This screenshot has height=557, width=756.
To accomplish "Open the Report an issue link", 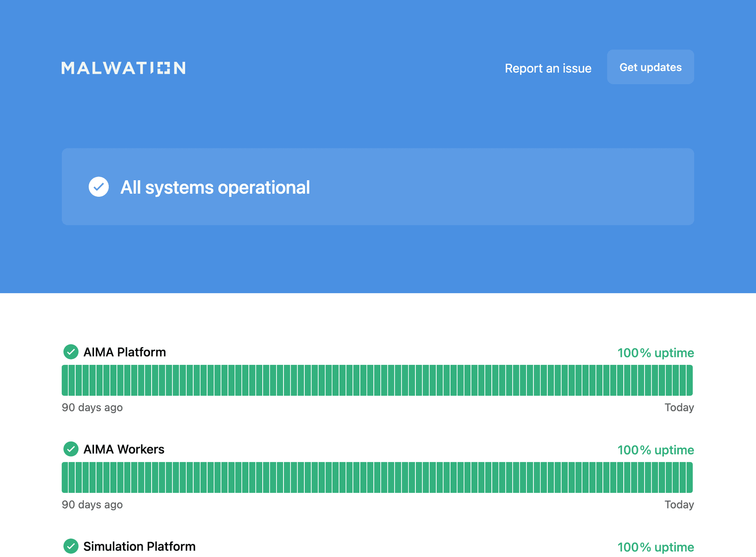I will pyautogui.click(x=548, y=68).
